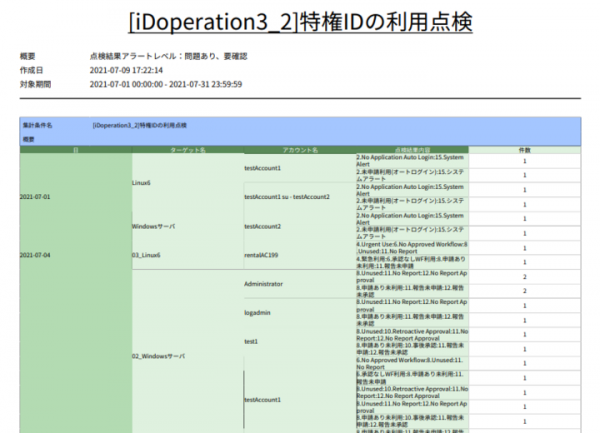Click the '対象期間' date range value
This screenshot has width=600, height=433.
coord(165,84)
